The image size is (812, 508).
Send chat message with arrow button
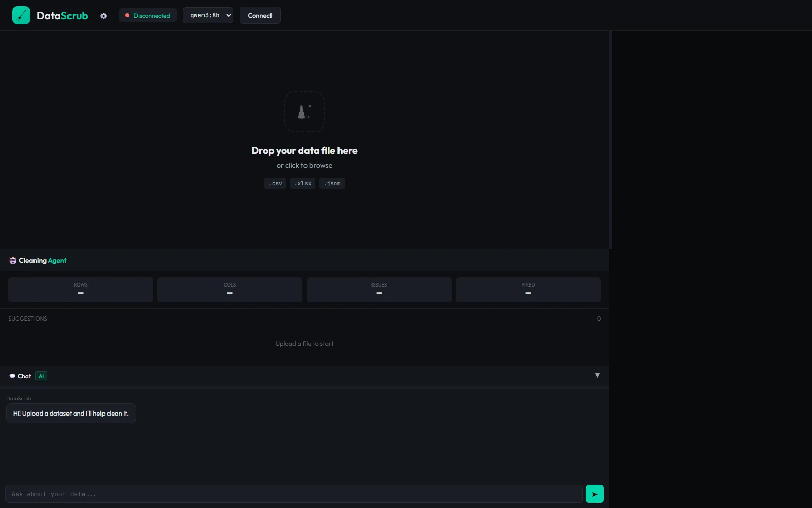[x=595, y=494]
